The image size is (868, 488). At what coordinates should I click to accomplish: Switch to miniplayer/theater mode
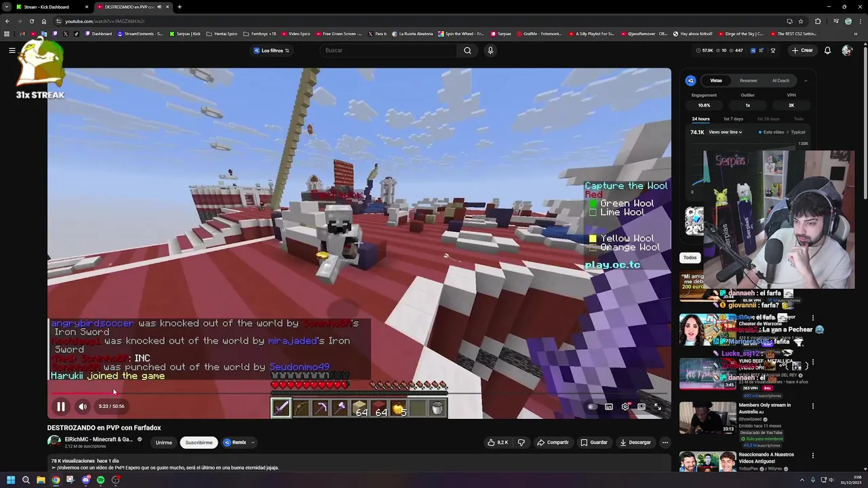tap(641, 407)
